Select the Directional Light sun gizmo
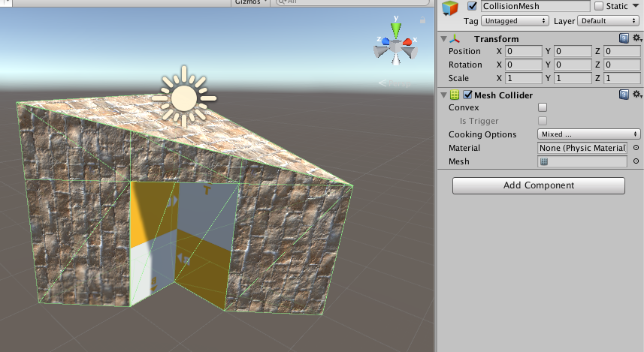The image size is (644, 352). 184,98
